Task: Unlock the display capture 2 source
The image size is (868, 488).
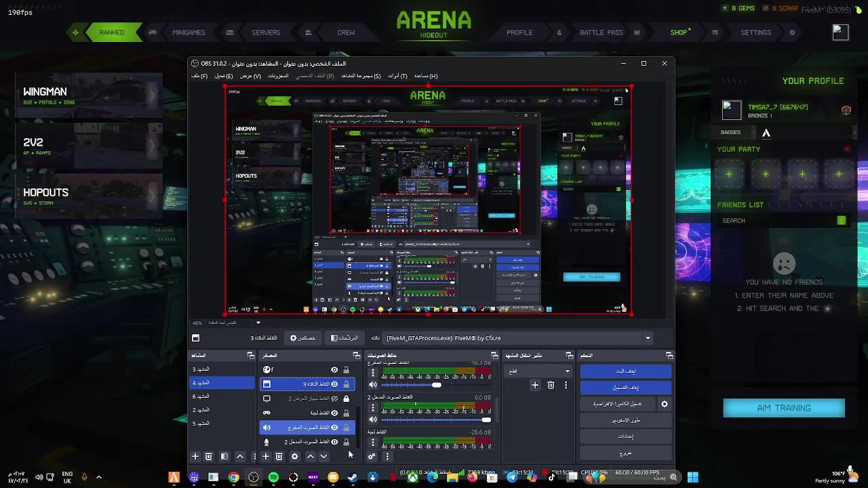Action: click(347, 399)
